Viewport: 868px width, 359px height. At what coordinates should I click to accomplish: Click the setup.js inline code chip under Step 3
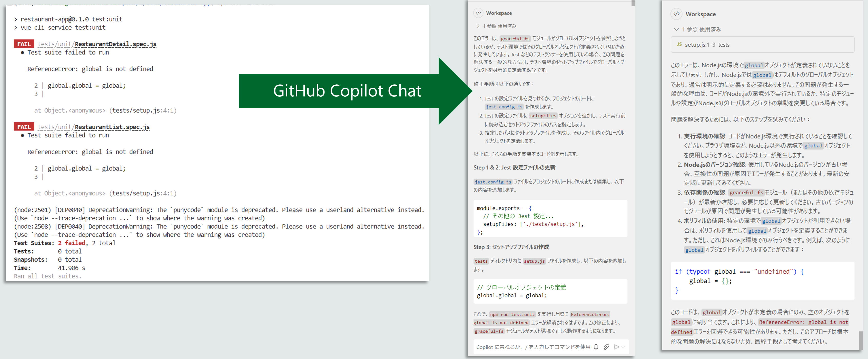[x=534, y=261]
